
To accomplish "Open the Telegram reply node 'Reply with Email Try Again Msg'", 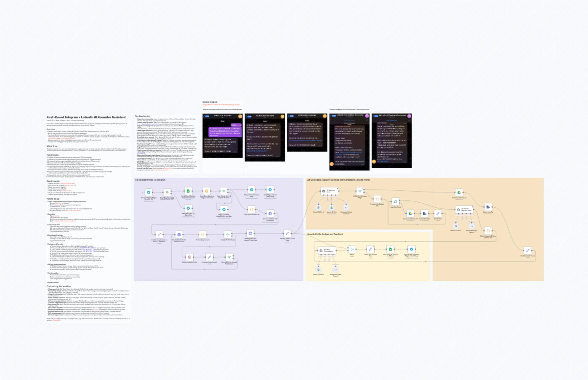I will pos(188,208).
